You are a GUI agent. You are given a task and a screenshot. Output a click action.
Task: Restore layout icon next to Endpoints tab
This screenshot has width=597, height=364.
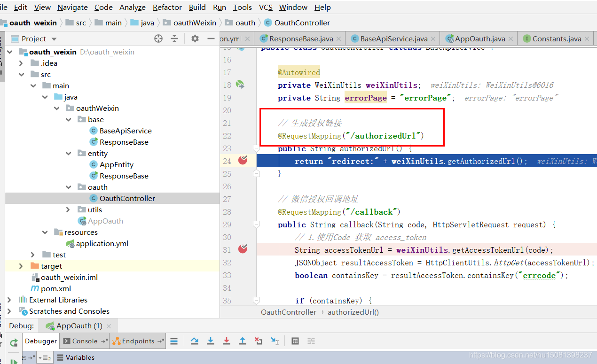161,341
